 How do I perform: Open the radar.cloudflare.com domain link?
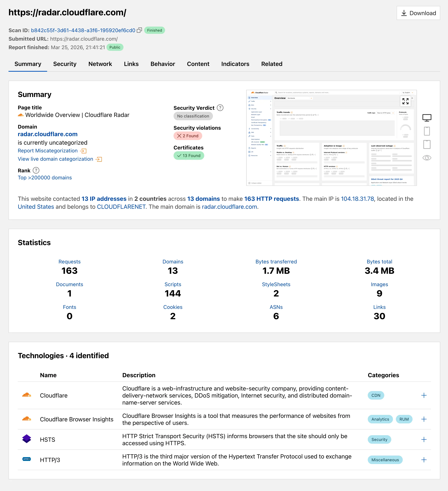pos(48,134)
